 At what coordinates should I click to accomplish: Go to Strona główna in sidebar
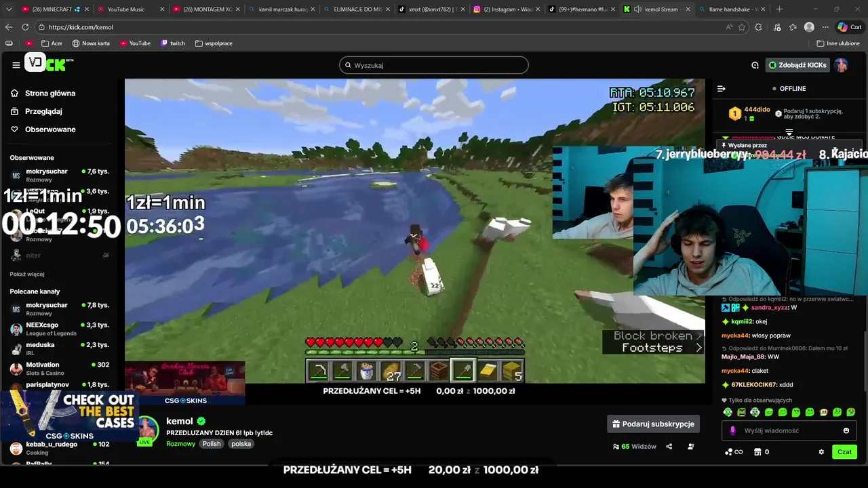click(x=43, y=94)
